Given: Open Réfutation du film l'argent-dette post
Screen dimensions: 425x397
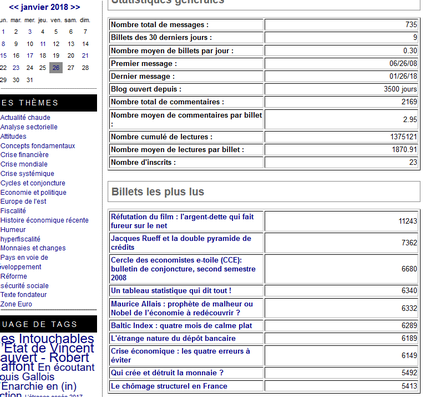Looking at the screenshot, I should point(182,221).
